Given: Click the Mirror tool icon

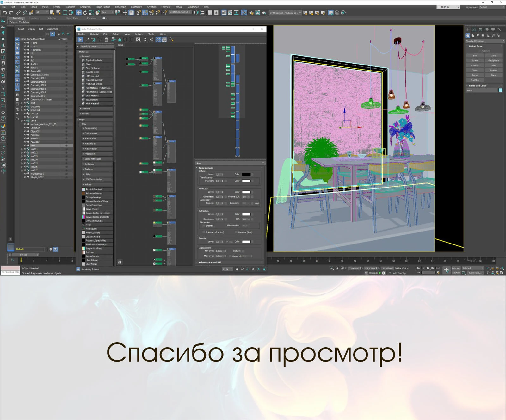Looking at the screenshot, I should tap(196, 13).
